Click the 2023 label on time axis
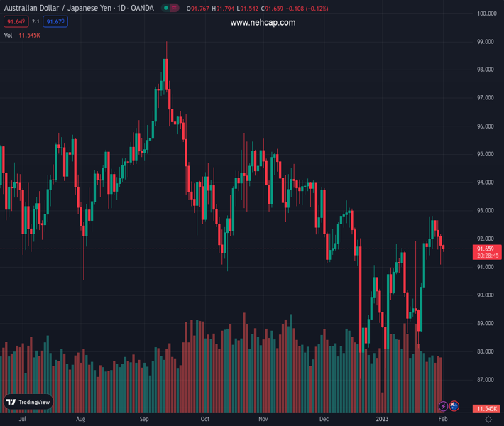Screen dimensions: 504x426 (383, 420)
